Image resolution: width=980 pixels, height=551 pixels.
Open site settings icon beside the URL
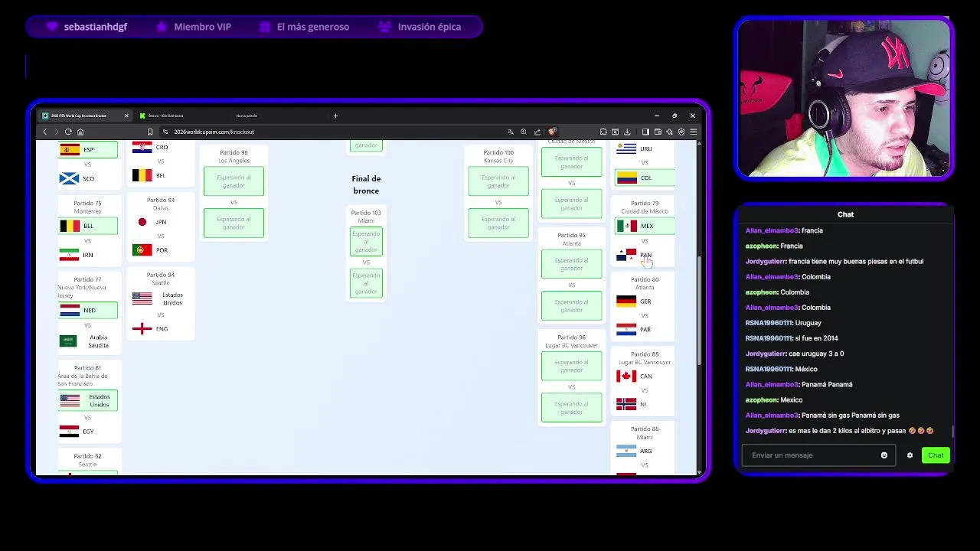pos(165,132)
